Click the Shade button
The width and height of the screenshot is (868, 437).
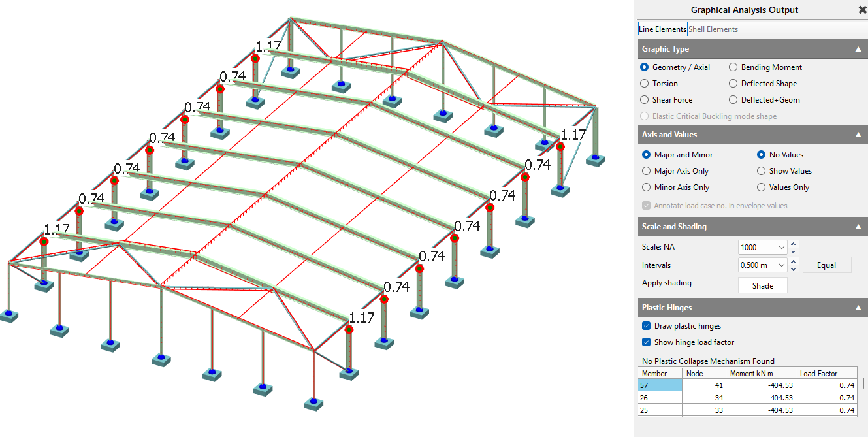coord(762,285)
